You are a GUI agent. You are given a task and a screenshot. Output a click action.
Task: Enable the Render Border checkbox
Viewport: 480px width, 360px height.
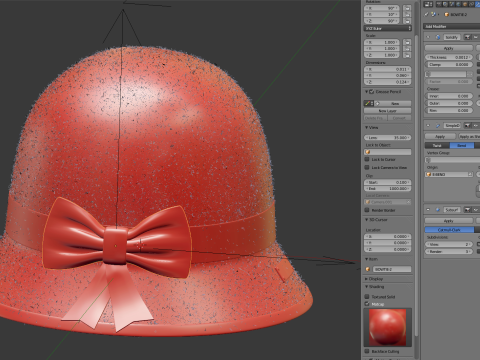pos(367,210)
